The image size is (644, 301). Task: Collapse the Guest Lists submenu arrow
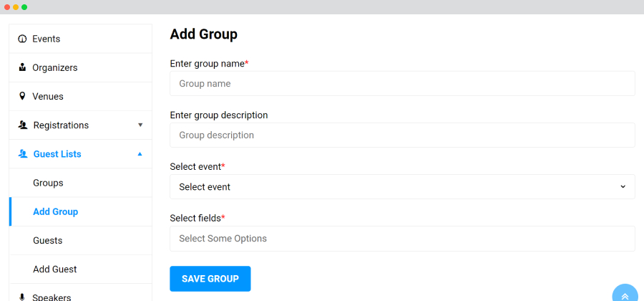140,154
